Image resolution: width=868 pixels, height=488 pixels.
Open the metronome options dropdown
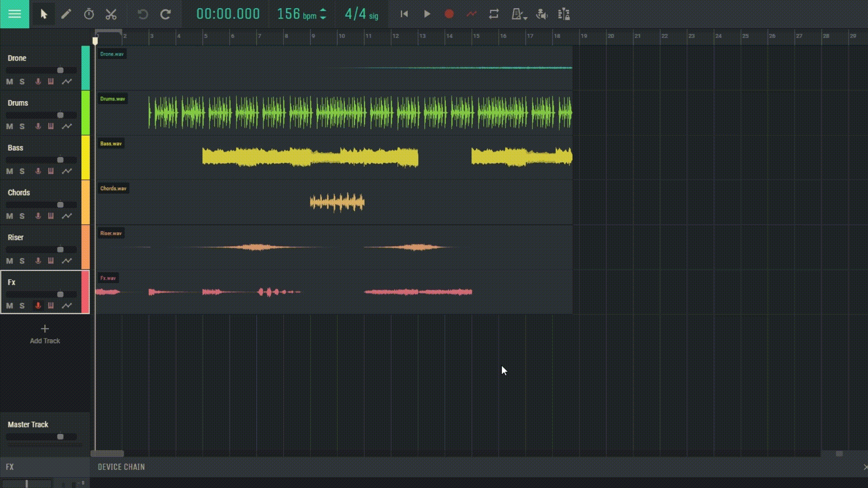tap(525, 18)
